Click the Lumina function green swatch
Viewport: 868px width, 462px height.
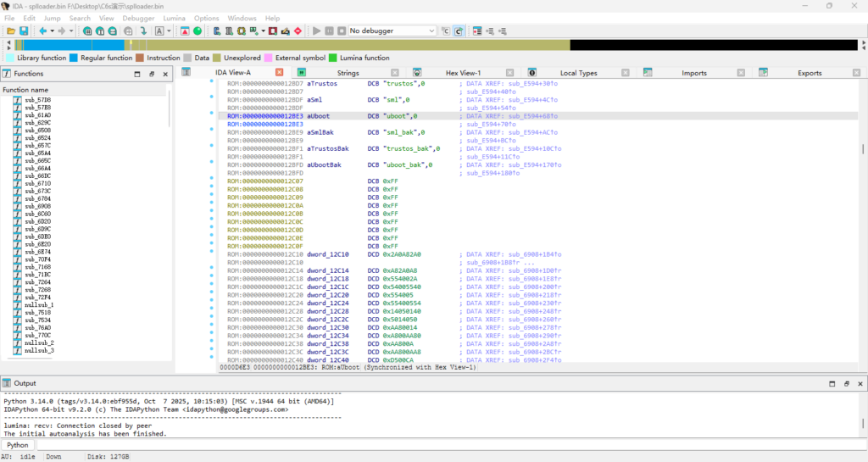333,58
